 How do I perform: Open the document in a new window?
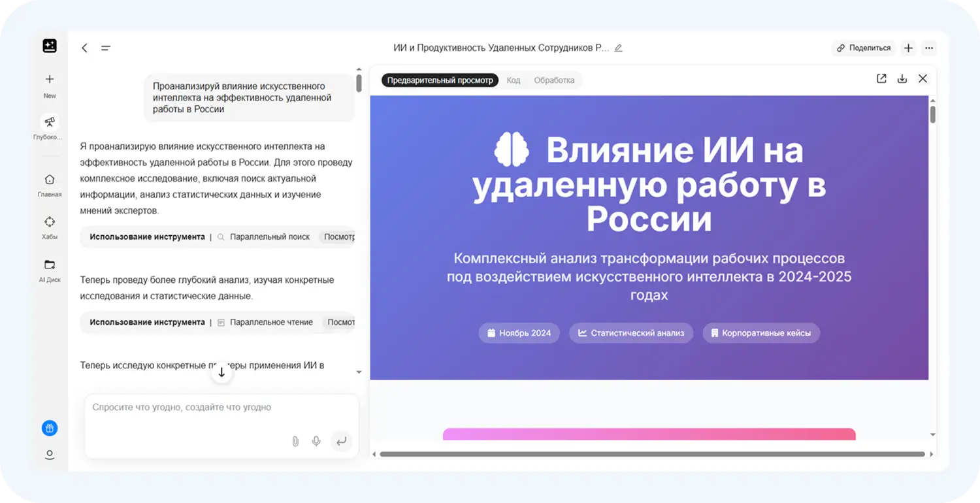(881, 78)
